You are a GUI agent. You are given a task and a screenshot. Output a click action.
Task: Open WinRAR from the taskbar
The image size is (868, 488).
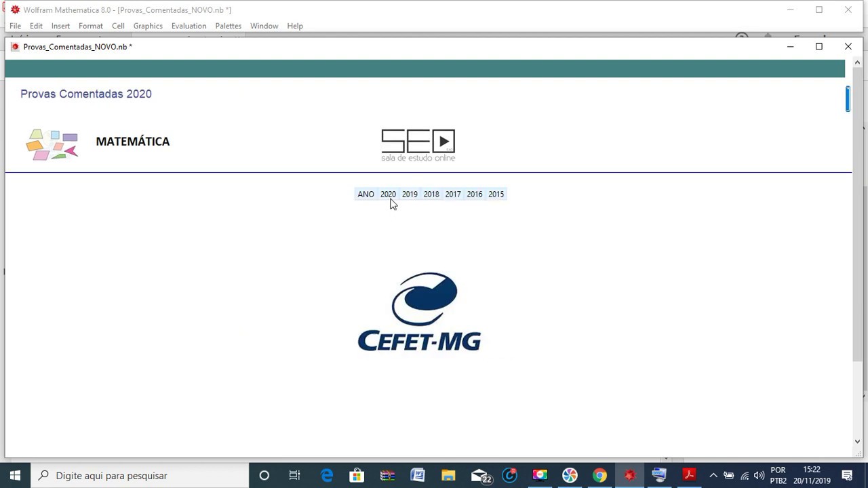[x=387, y=475]
